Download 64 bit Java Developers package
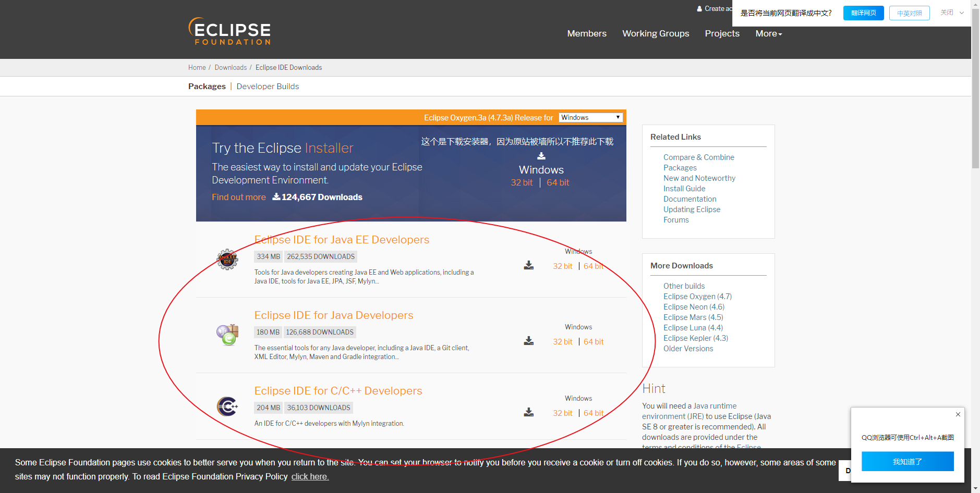Viewport: 980px width, 493px height. point(594,342)
